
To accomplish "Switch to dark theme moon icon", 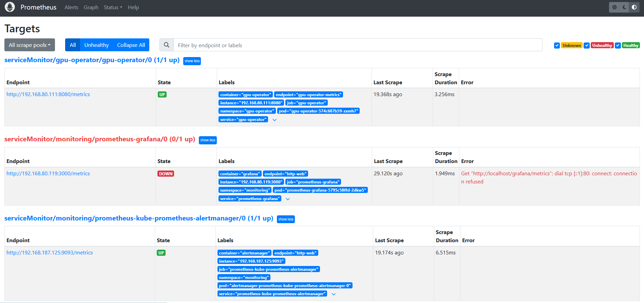I will click(624, 7).
